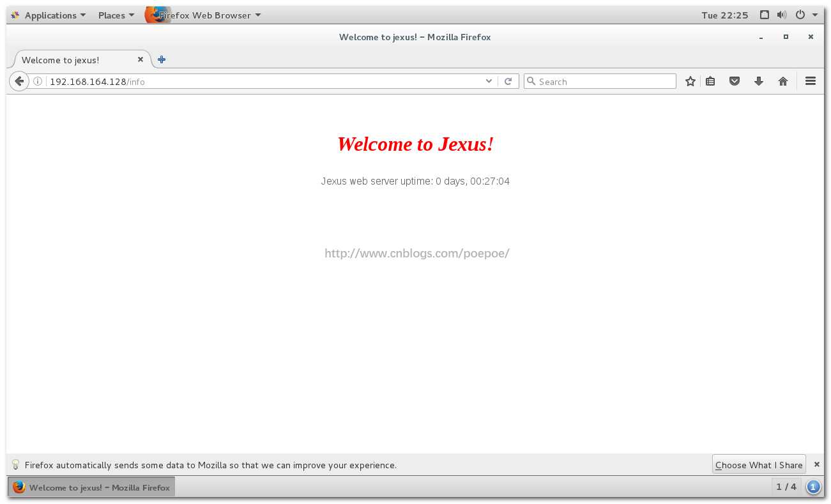Minimize the Firefox window
Image resolution: width=831 pixels, height=504 pixels.
[x=761, y=37]
